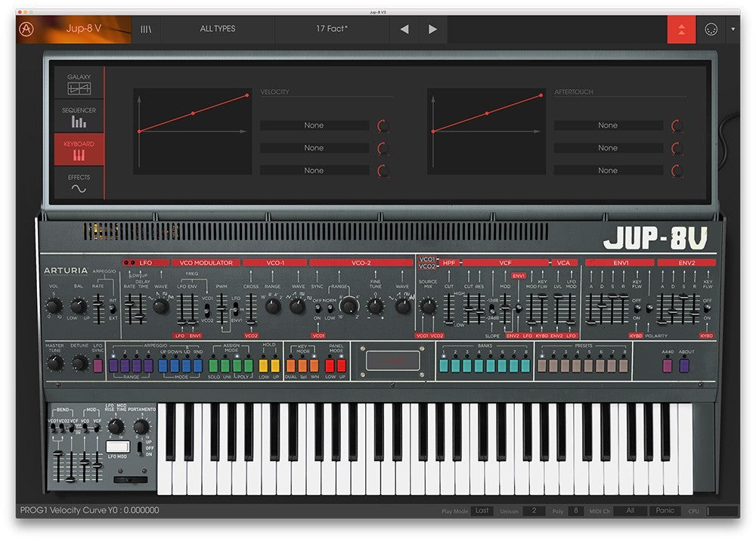Click the LFO RISE TIME knob
756x541 pixels.
pos(115,427)
